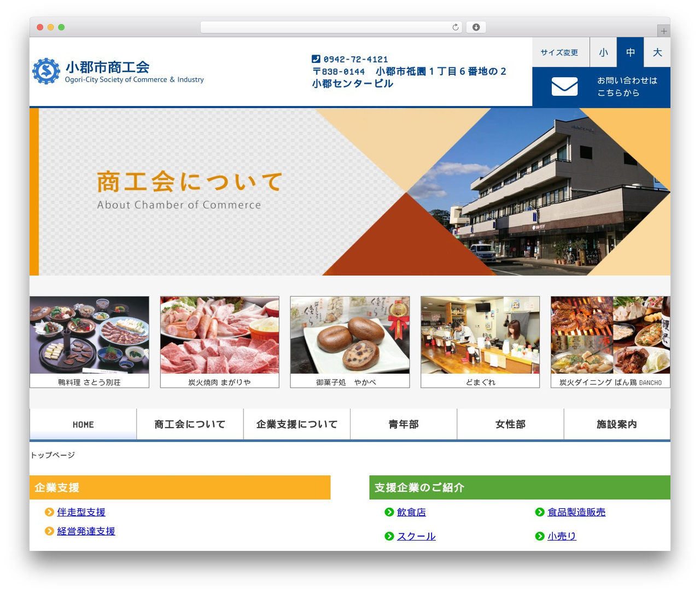Click お問い合わせはこちらから contact button
This screenshot has width=700, height=593.
click(x=602, y=87)
